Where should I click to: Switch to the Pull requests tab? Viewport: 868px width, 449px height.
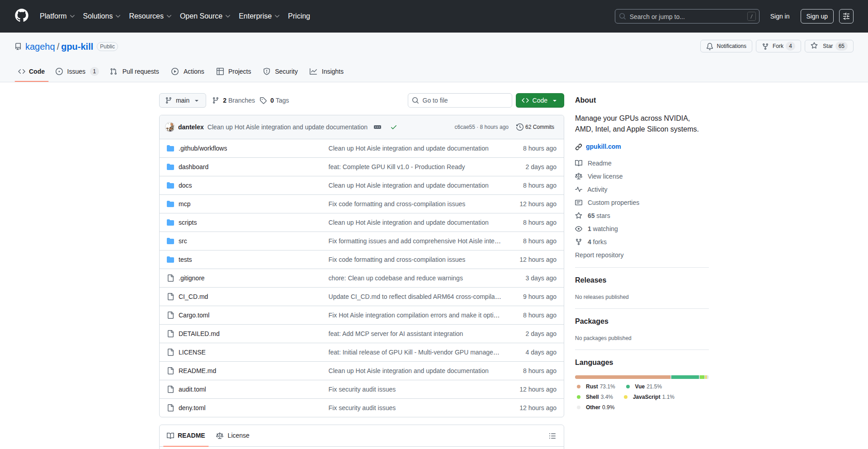click(x=134, y=71)
